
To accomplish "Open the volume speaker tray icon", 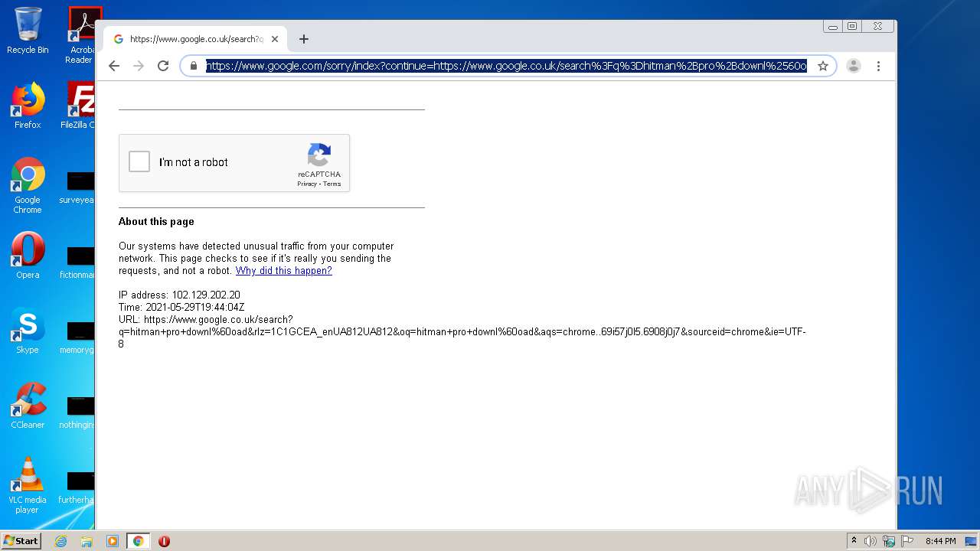I will click(x=871, y=541).
